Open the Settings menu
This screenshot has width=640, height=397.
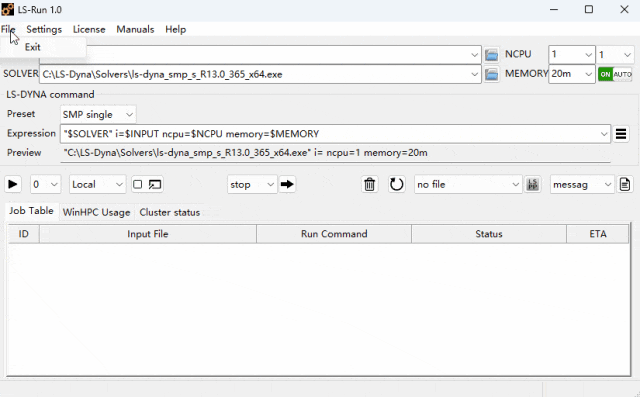pyautogui.click(x=44, y=29)
